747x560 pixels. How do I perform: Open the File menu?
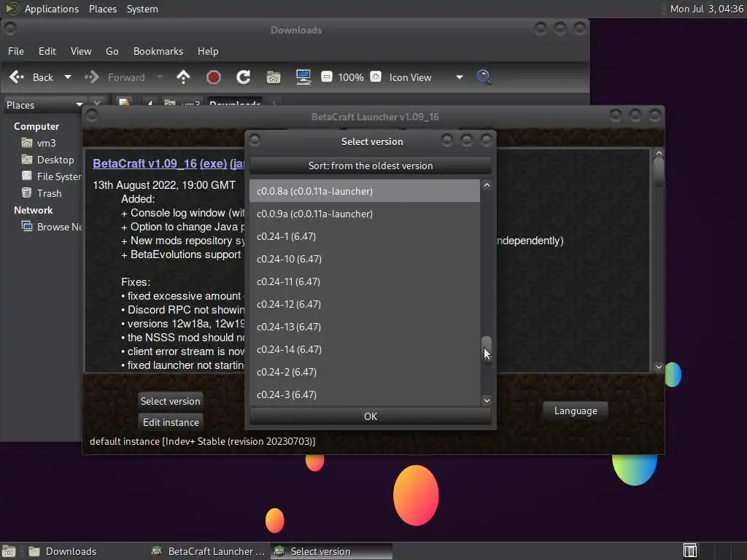(16, 51)
